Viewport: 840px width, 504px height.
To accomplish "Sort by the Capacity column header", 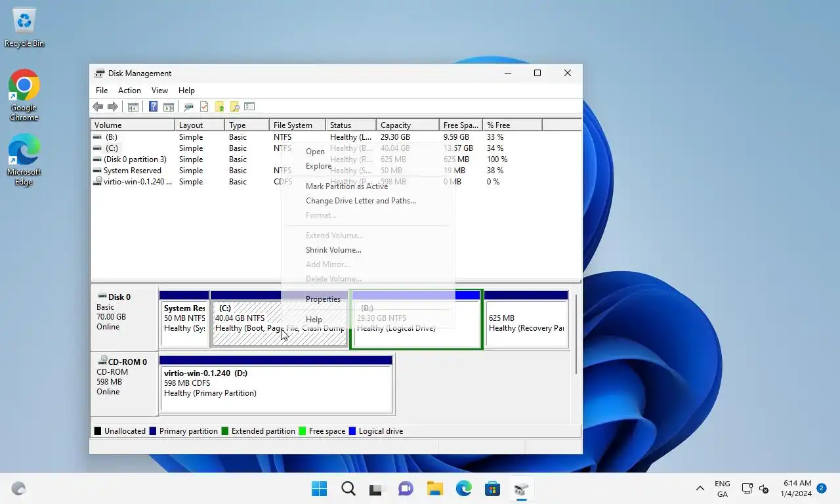I will [x=408, y=125].
